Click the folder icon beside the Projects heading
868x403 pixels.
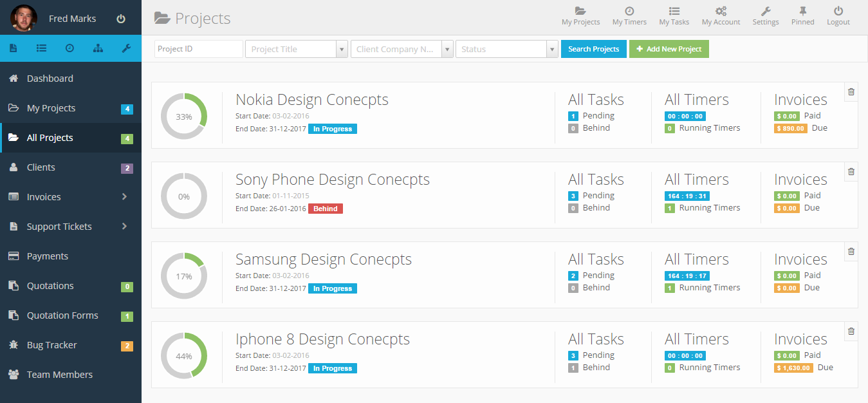point(162,18)
